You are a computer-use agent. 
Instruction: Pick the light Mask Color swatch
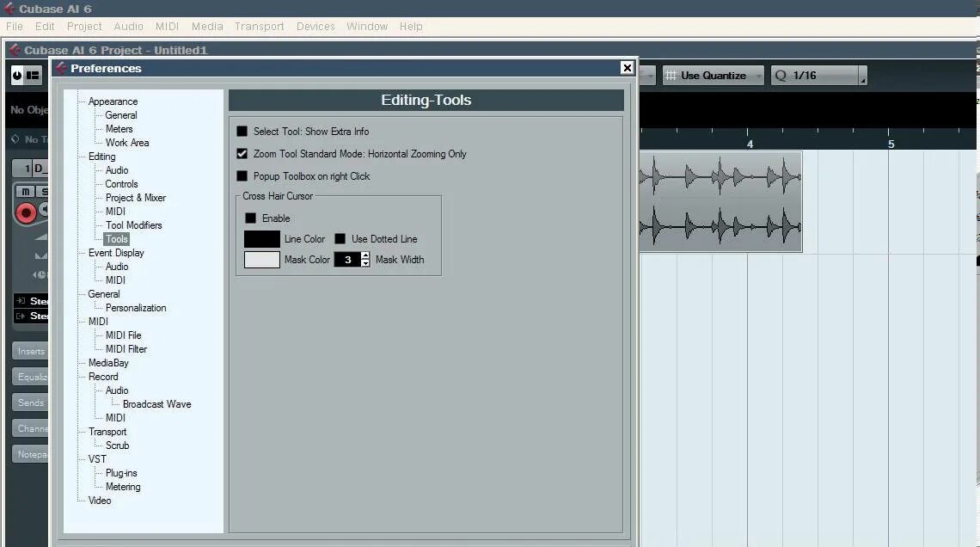[x=262, y=260]
